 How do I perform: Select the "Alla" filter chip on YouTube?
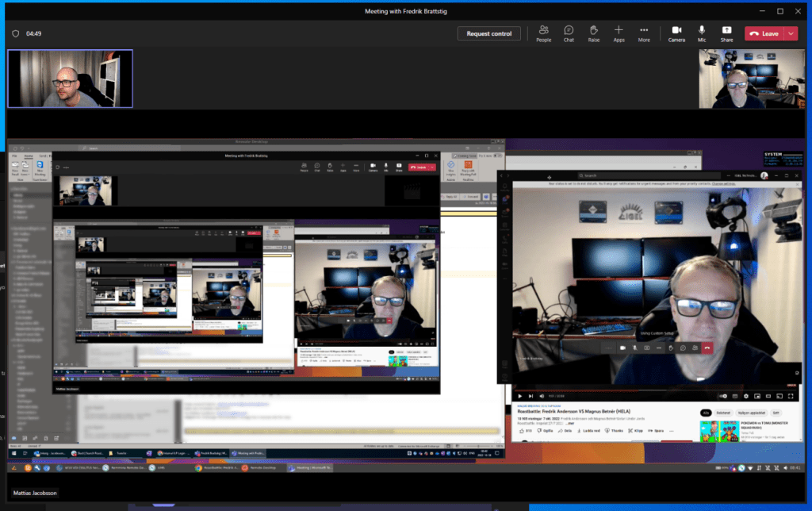tap(705, 413)
